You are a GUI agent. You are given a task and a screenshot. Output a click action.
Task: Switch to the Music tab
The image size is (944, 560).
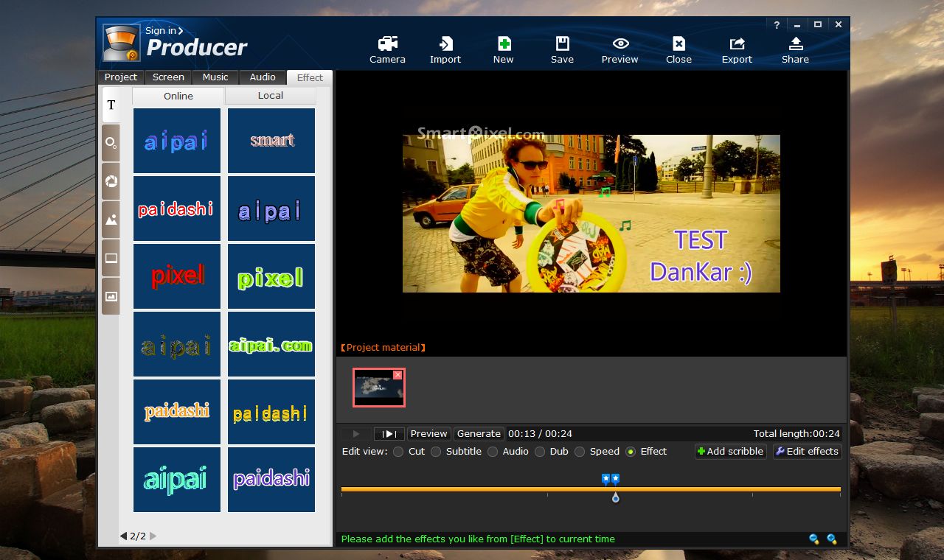pos(215,77)
